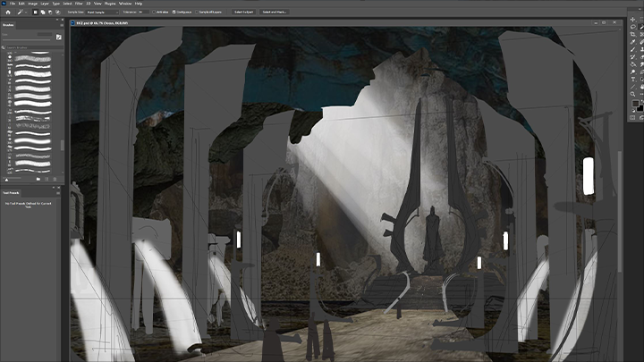Open the Select menu
Viewport: 644px width, 362px height.
(67, 4)
